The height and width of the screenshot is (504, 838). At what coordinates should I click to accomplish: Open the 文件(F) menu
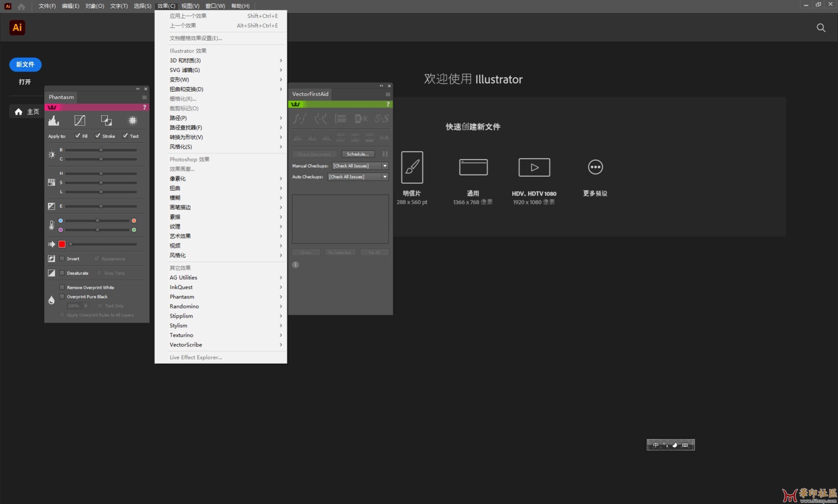point(47,6)
